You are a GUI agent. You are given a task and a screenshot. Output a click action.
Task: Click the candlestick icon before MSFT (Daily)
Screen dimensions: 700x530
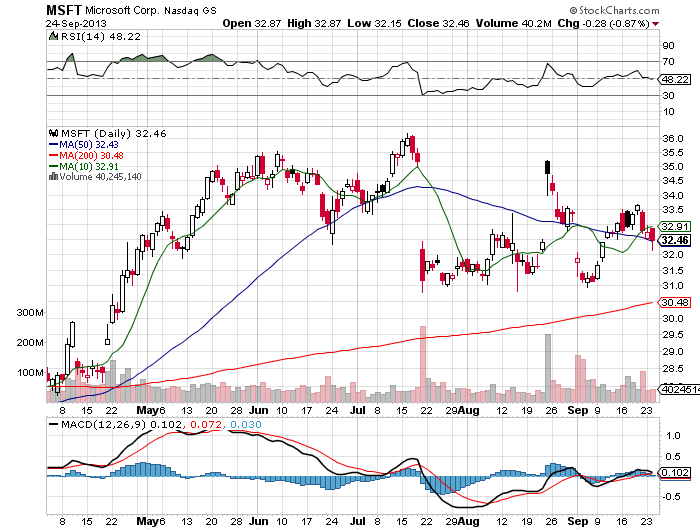click(x=53, y=133)
